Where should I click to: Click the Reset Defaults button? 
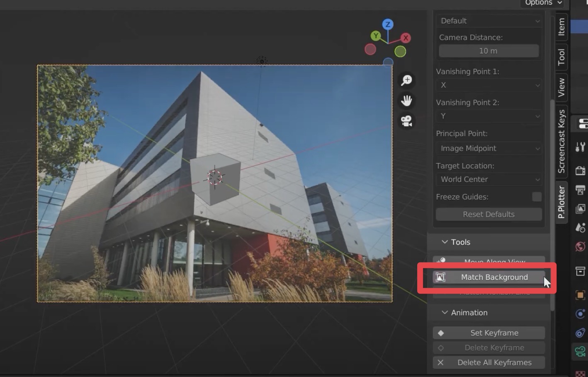pyautogui.click(x=489, y=215)
